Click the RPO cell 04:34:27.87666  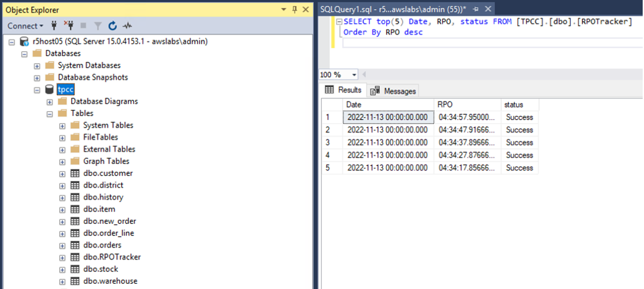467,155
